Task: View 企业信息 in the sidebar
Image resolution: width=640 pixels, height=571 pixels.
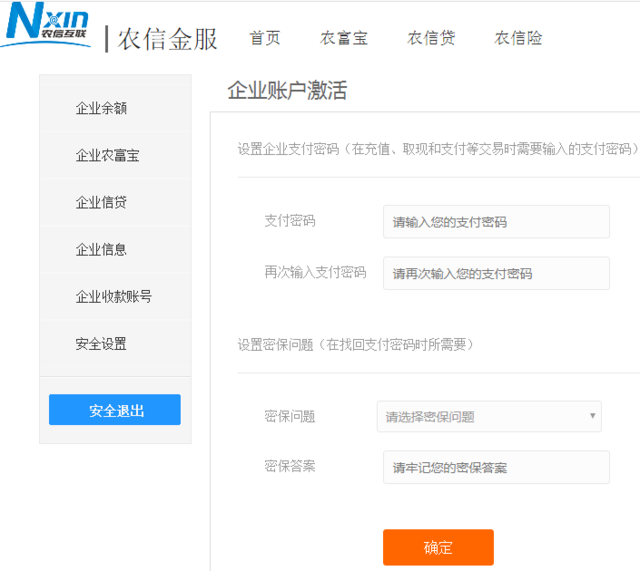Action: pyautogui.click(x=102, y=249)
